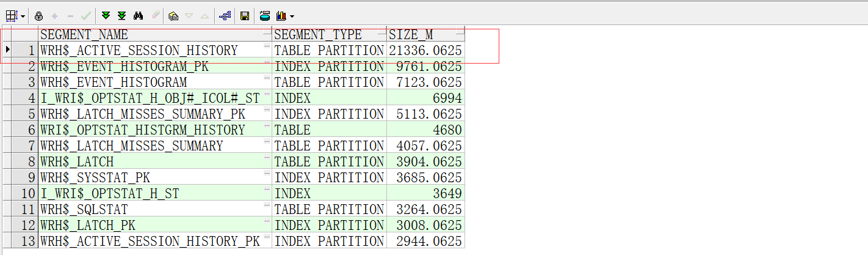Click the database connection icon in toolbar
The image size is (868, 255).
(265, 16)
